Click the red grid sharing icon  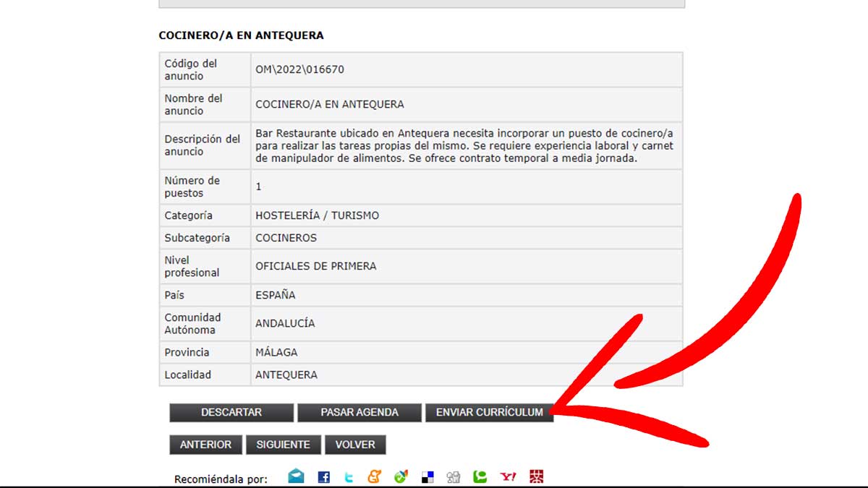tap(537, 476)
